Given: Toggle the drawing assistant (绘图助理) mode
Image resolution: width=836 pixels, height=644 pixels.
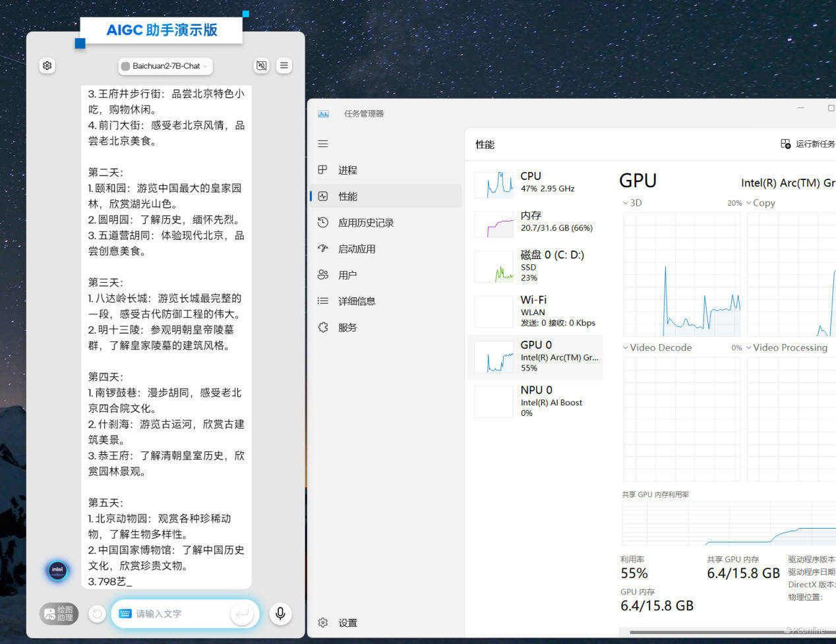Looking at the screenshot, I should coord(59,614).
